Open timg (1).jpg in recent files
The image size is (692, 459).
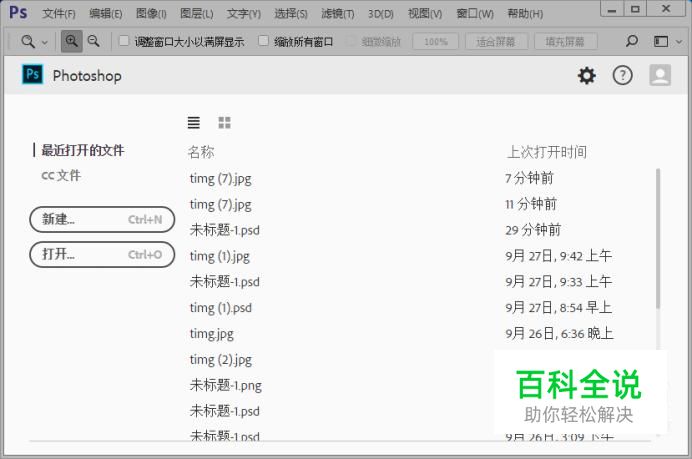219,256
